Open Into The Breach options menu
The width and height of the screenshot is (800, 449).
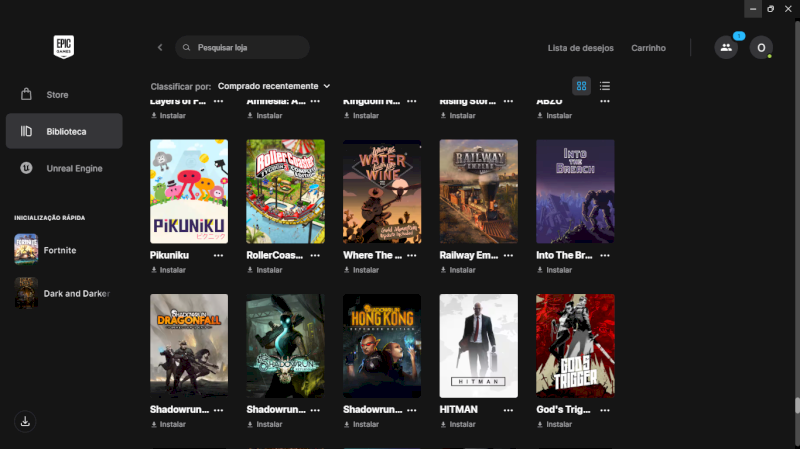click(605, 256)
